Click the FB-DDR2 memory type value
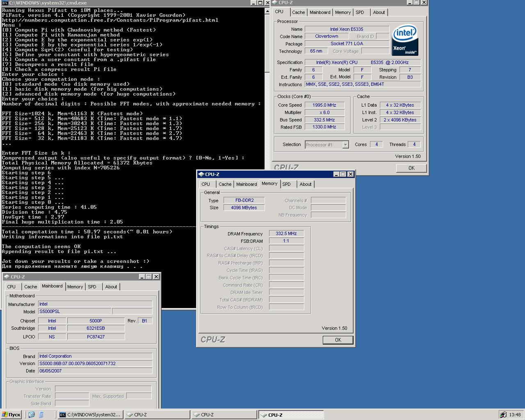 (x=244, y=200)
